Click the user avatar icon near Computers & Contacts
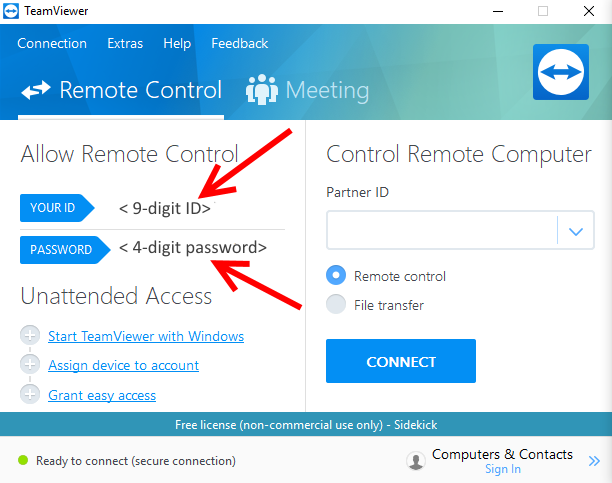This screenshot has width=612, height=483. click(416, 461)
